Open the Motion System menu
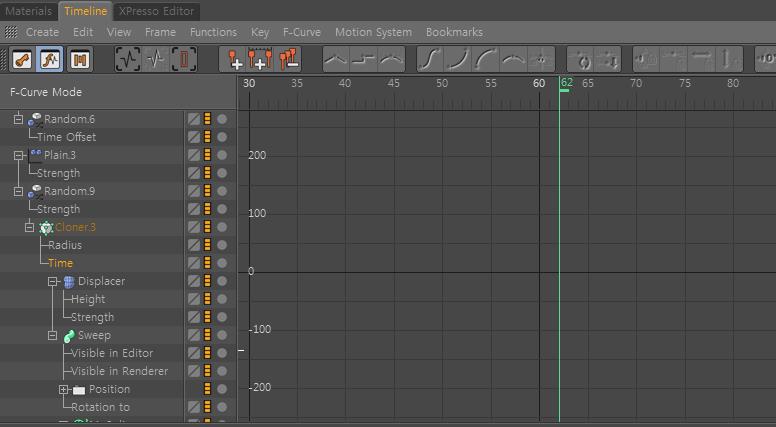The height and width of the screenshot is (427, 776). click(373, 32)
